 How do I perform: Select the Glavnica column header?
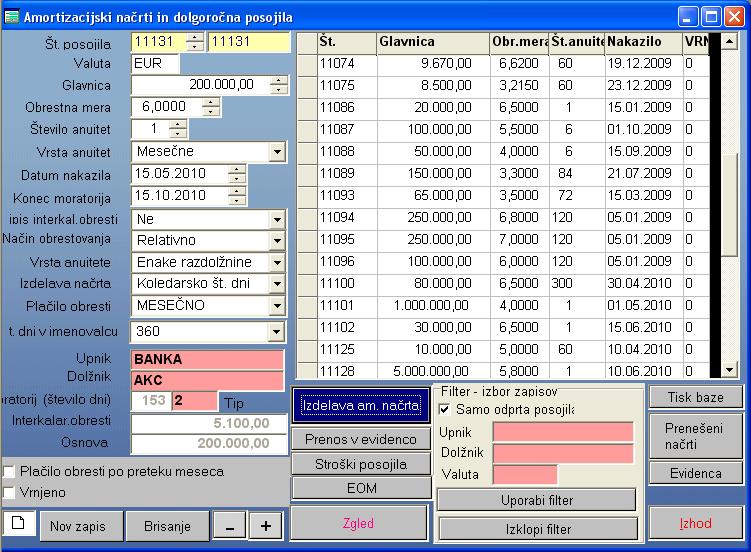[x=432, y=42]
